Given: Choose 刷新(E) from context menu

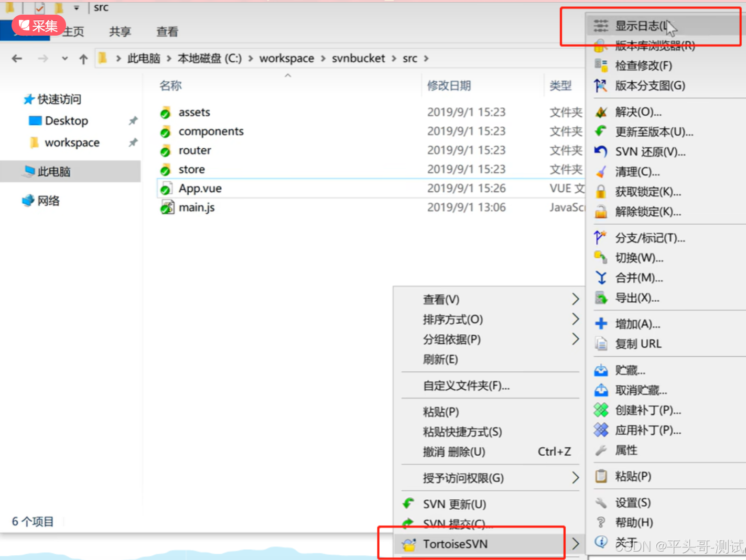Looking at the screenshot, I should pyautogui.click(x=440, y=359).
